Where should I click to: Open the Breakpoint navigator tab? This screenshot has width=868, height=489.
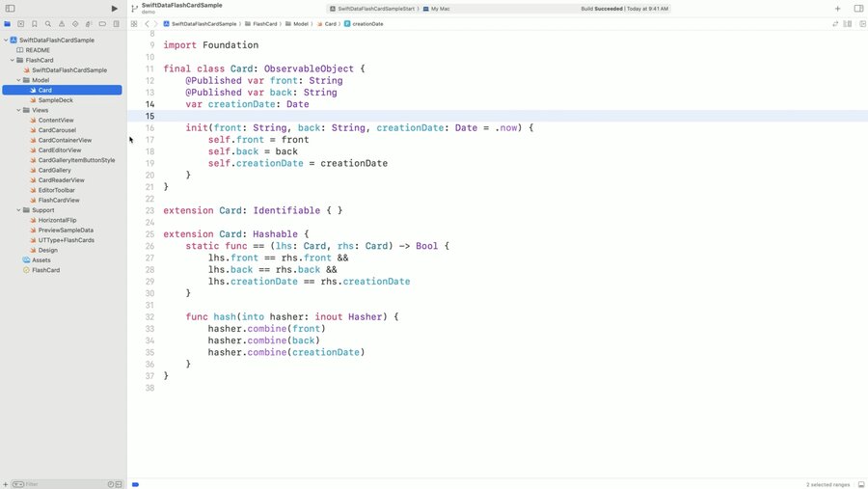coord(102,24)
